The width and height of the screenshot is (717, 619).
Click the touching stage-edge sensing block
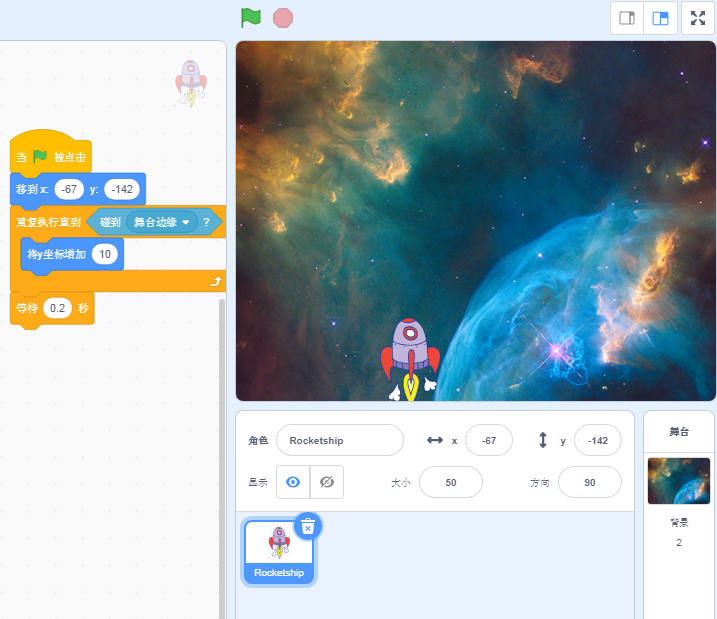click(155, 222)
